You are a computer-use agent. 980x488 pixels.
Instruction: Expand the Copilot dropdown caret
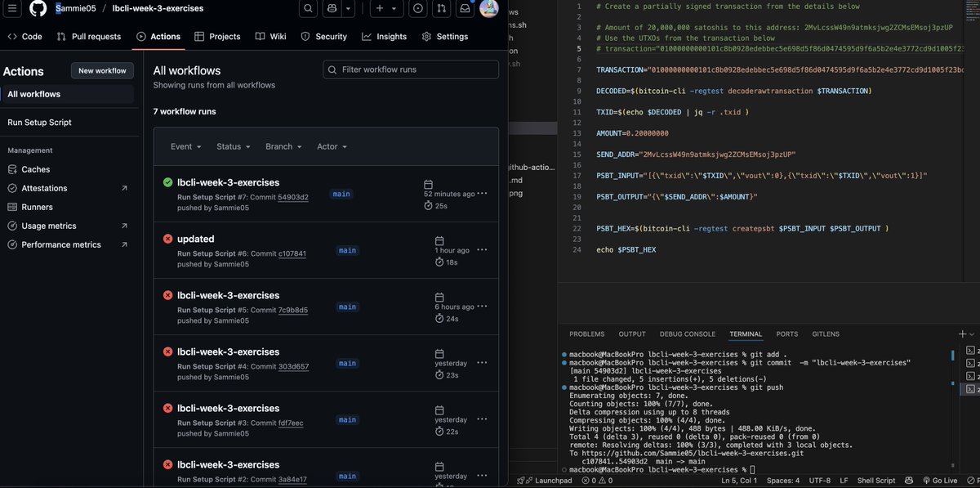coord(349,8)
